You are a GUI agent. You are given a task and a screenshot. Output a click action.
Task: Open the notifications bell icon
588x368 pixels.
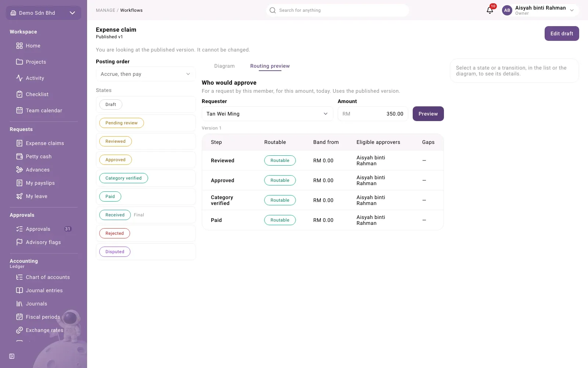point(490,10)
